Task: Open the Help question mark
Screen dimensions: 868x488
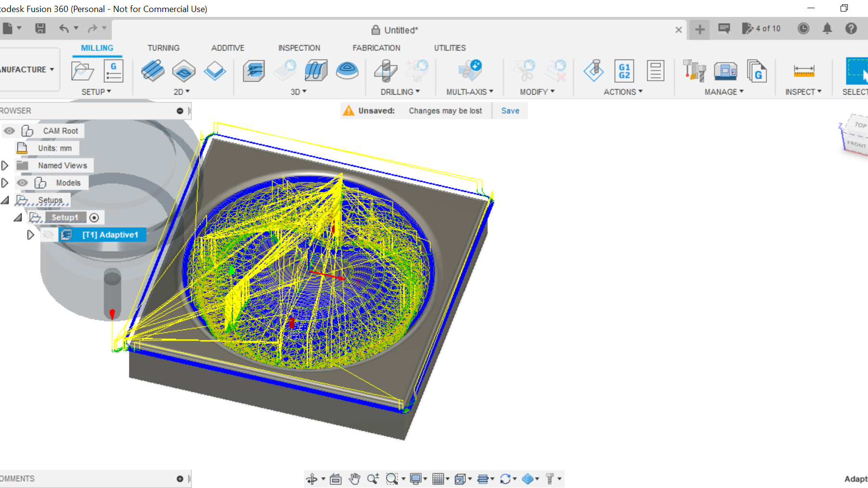Action: (x=851, y=28)
